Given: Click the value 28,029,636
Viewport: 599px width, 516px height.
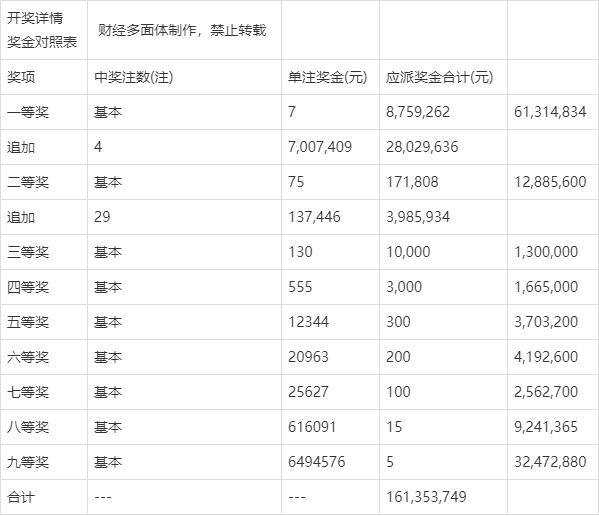Looking at the screenshot, I should tap(422, 147).
